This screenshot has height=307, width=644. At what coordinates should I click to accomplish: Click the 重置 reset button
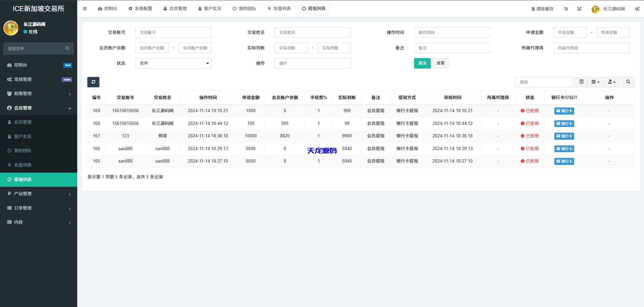[x=440, y=63]
